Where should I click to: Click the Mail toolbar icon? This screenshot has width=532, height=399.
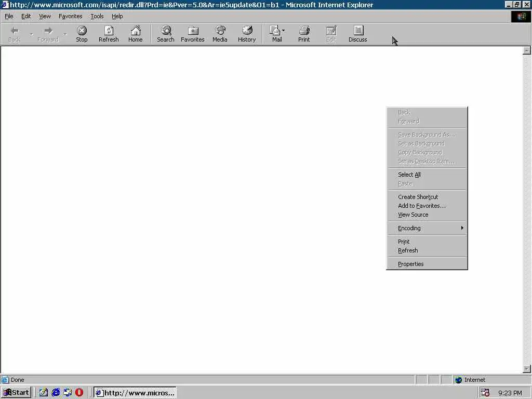tap(274, 31)
